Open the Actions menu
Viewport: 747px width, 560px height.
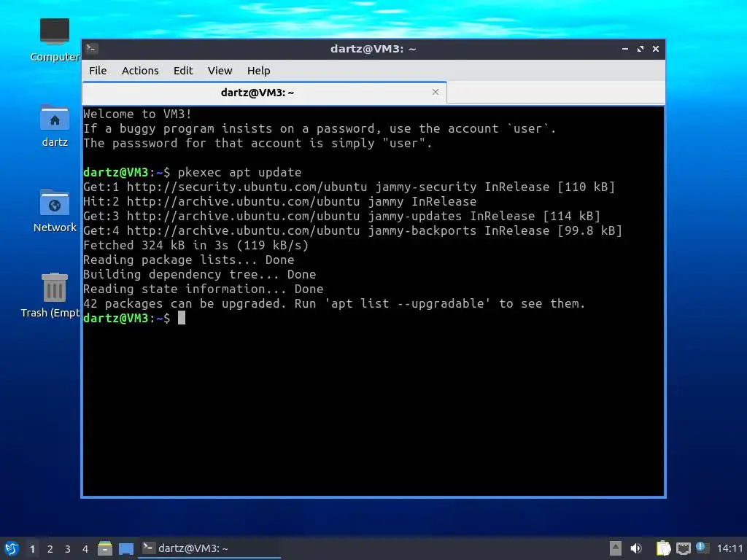tap(140, 71)
